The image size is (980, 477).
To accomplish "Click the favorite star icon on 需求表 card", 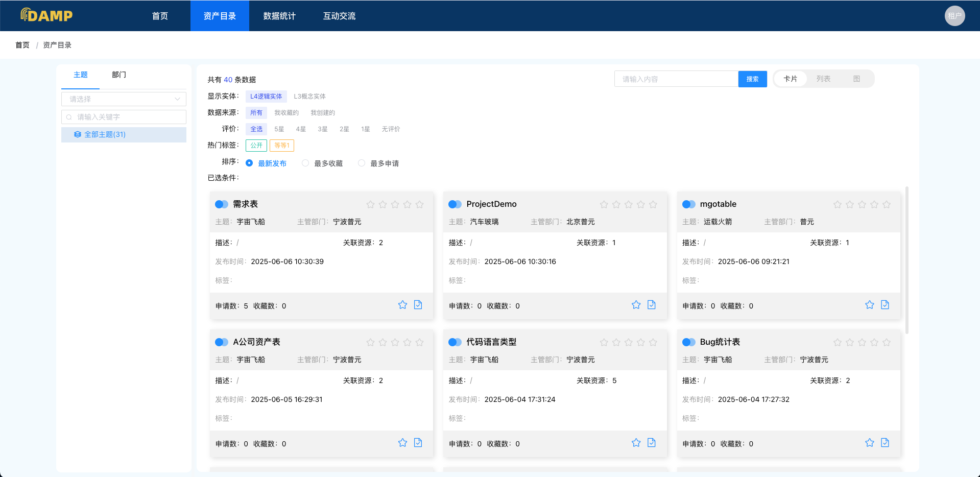I will (x=402, y=305).
